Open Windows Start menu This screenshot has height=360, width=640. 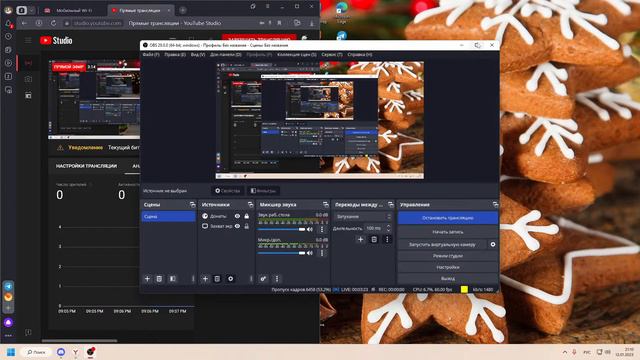click(11, 352)
